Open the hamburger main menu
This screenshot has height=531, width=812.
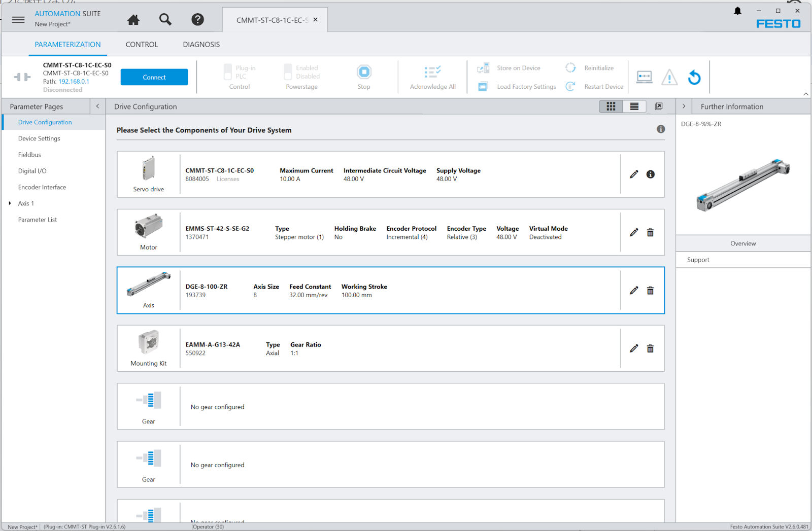click(18, 20)
